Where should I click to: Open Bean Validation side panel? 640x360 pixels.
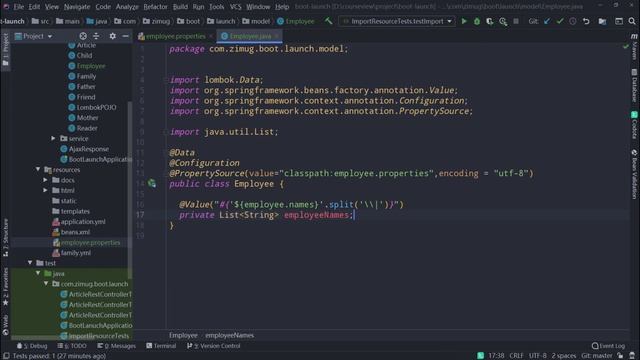click(634, 174)
